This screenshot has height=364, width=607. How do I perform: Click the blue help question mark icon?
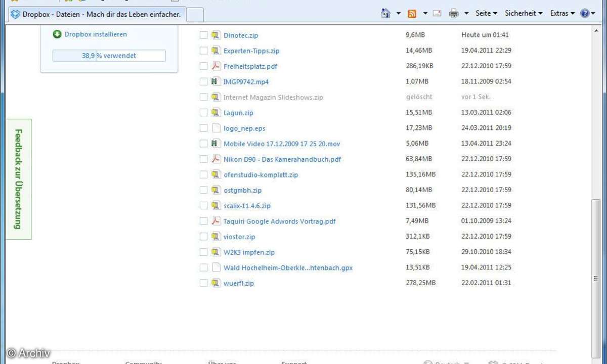585,14
